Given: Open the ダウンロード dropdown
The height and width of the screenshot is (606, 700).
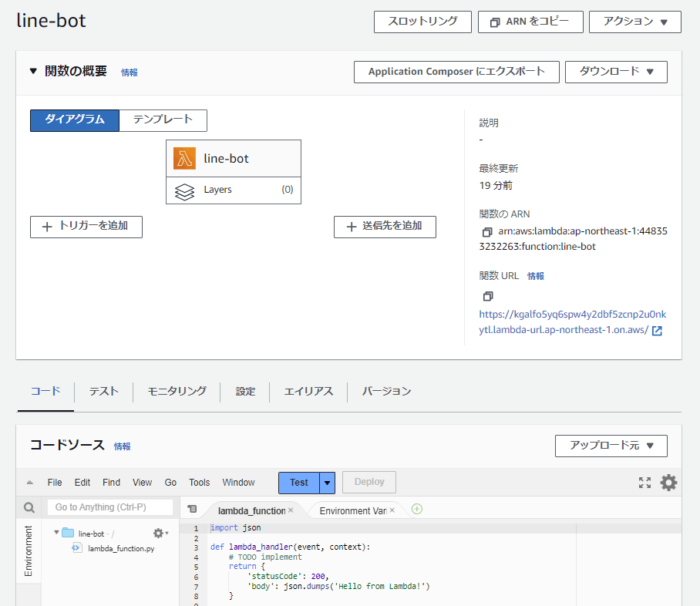Looking at the screenshot, I should tap(616, 72).
